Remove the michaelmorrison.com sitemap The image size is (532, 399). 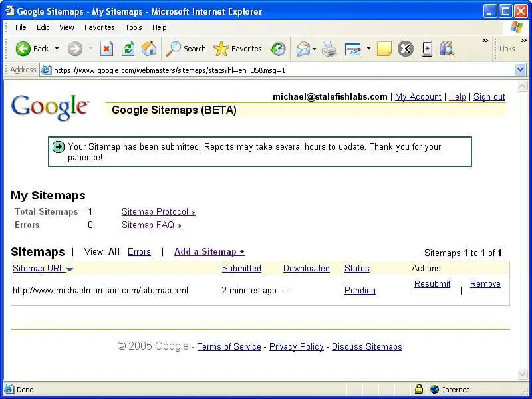tap(485, 284)
